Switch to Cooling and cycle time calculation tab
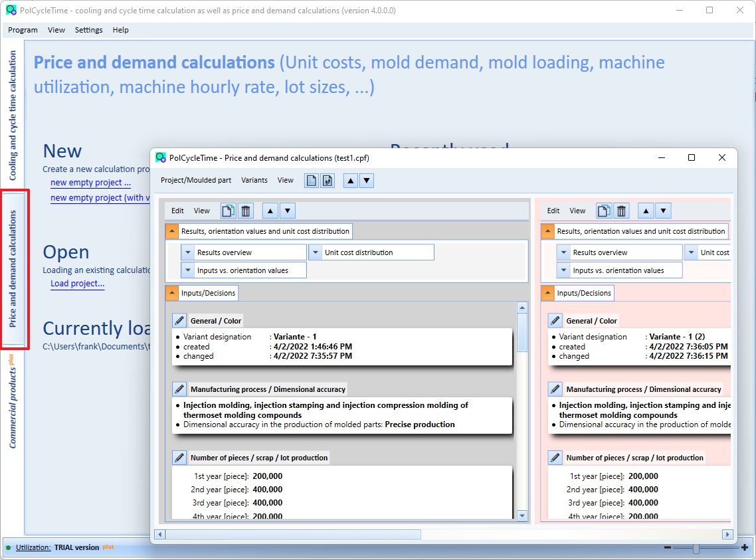756x560 pixels. tap(13, 115)
